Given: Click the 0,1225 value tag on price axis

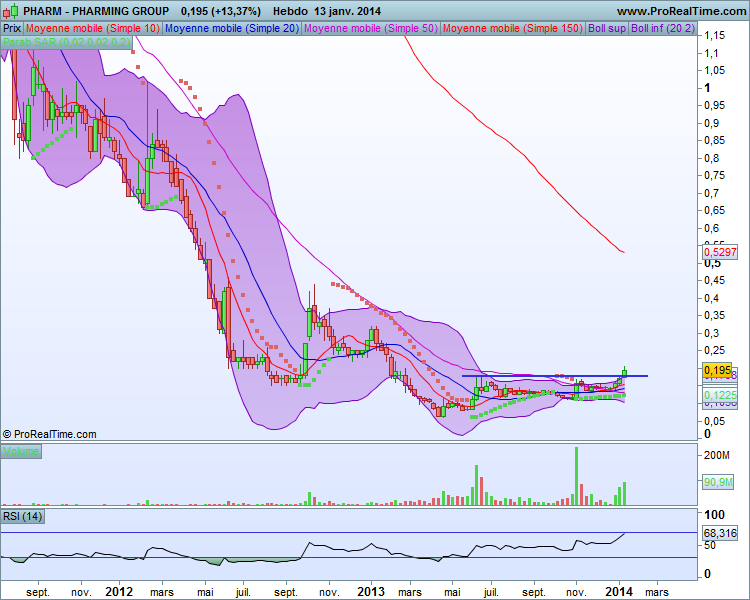Looking at the screenshot, I should [720, 395].
